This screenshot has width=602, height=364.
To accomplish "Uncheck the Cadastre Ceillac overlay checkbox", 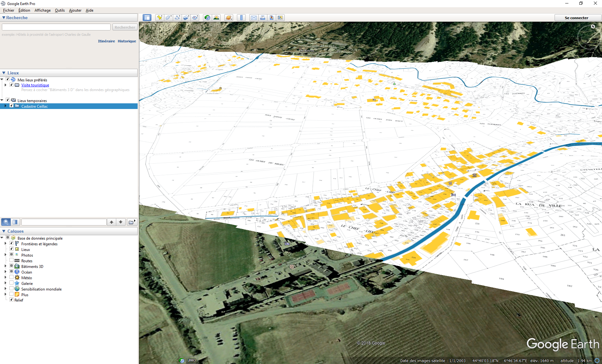I will click(x=12, y=106).
